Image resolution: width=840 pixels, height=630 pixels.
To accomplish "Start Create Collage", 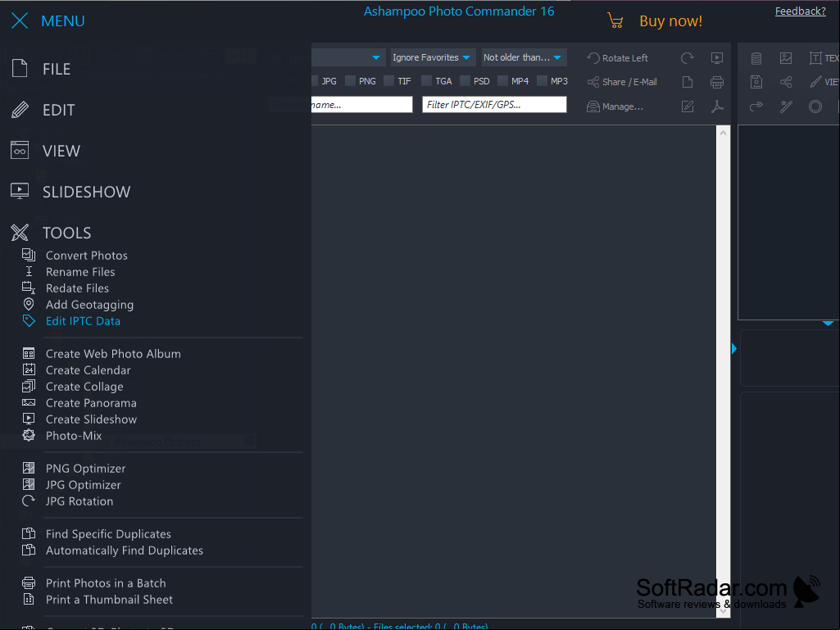I will tap(84, 387).
